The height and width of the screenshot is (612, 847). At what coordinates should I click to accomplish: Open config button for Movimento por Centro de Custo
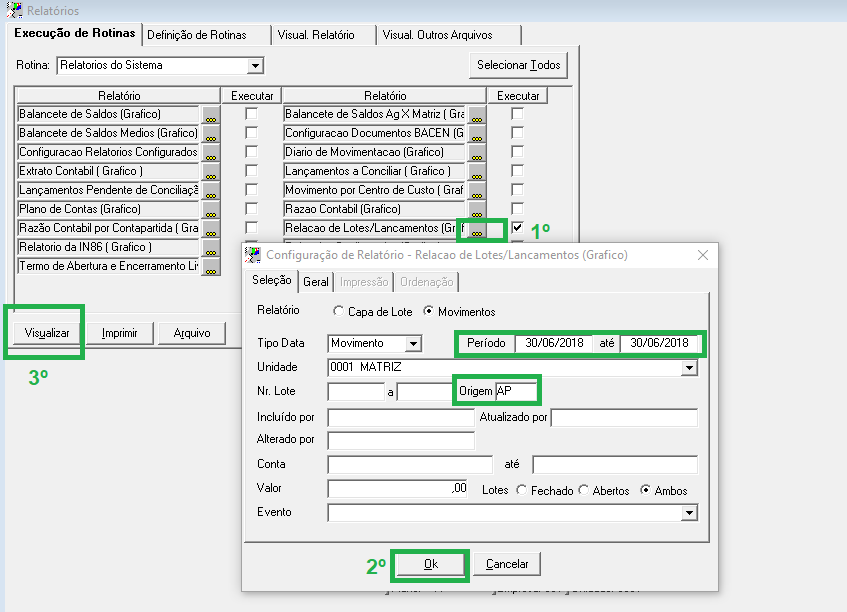pyautogui.click(x=476, y=190)
